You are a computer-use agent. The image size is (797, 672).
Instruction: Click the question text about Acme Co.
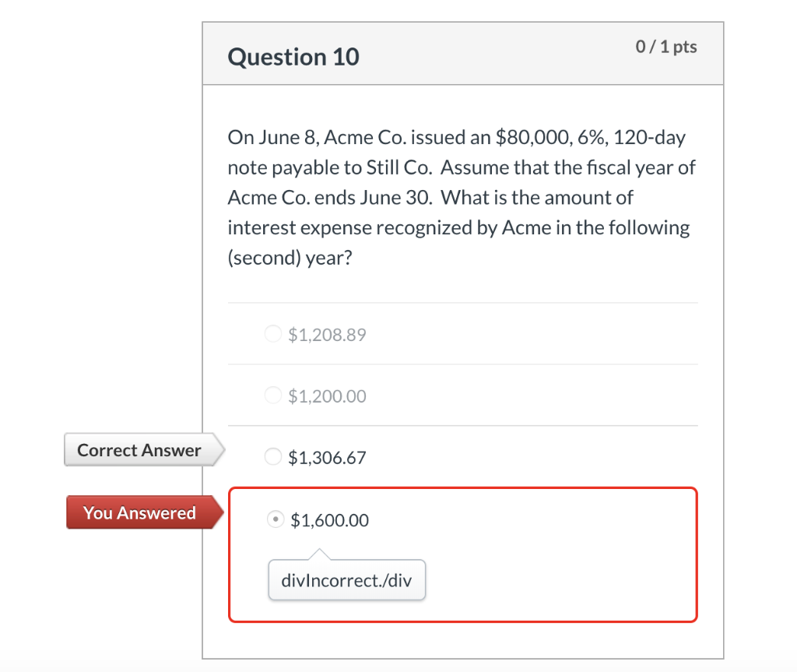tap(462, 197)
